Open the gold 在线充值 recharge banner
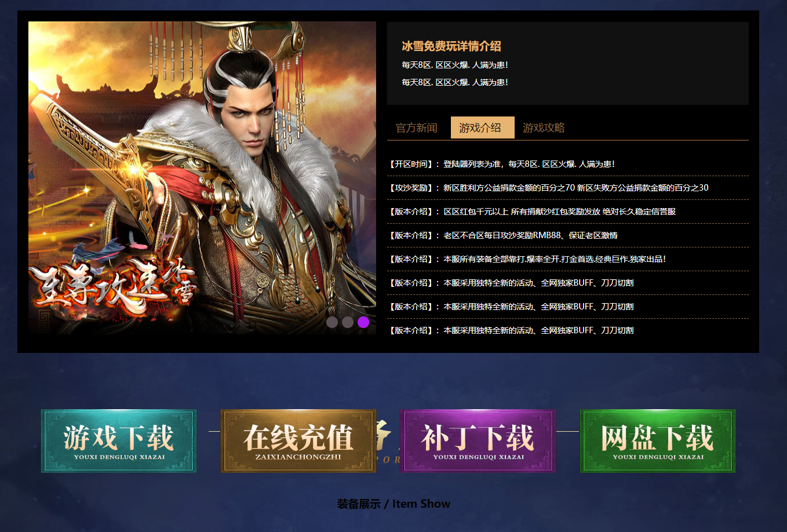Viewport: 787px width, 532px height. pyautogui.click(x=298, y=441)
